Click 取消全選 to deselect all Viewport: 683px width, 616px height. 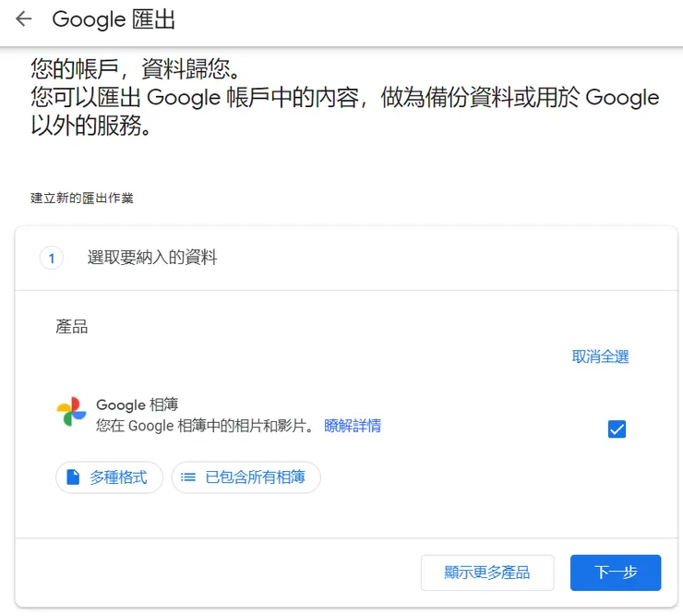coord(600,356)
